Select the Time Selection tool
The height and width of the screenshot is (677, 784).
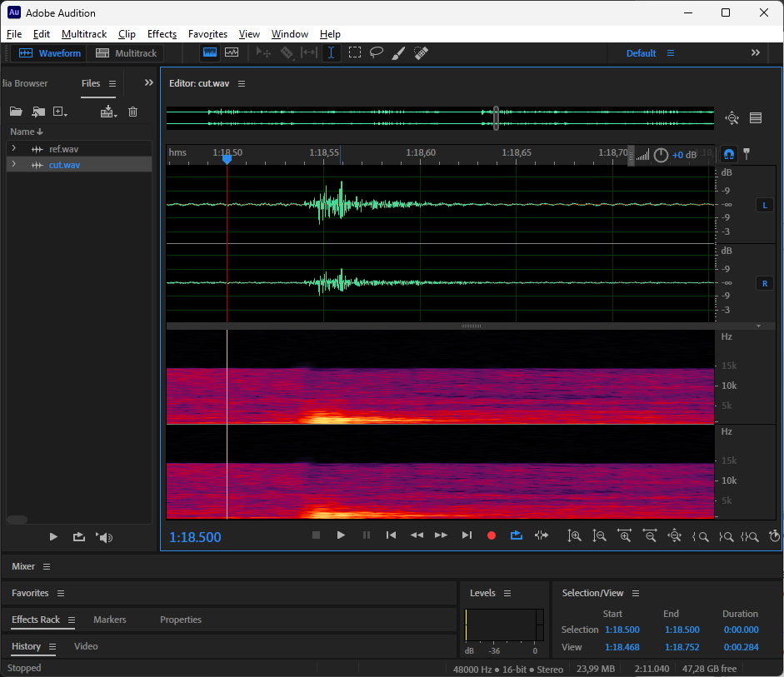(332, 52)
